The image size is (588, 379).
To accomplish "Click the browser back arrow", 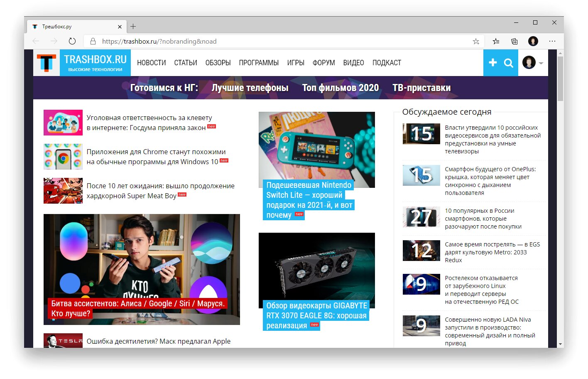I will point(36,41).
